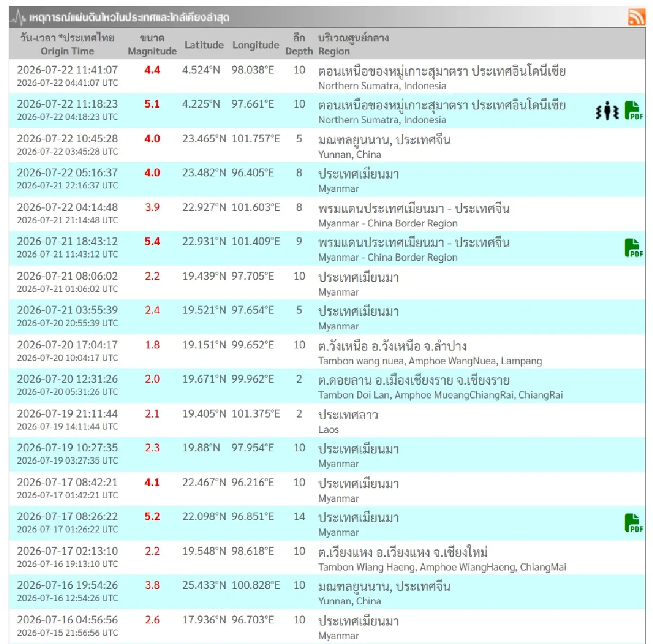This screenshot has height=644, width=653.
Task: Click the Thai header title text
Action: click(x=130, y=17)
